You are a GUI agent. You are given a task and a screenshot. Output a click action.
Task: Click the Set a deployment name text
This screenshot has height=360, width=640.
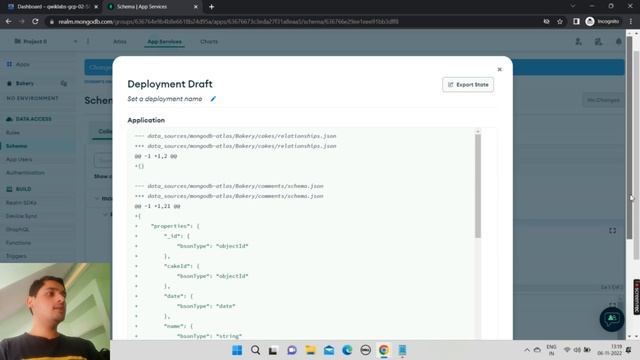(x=165, y=99)
